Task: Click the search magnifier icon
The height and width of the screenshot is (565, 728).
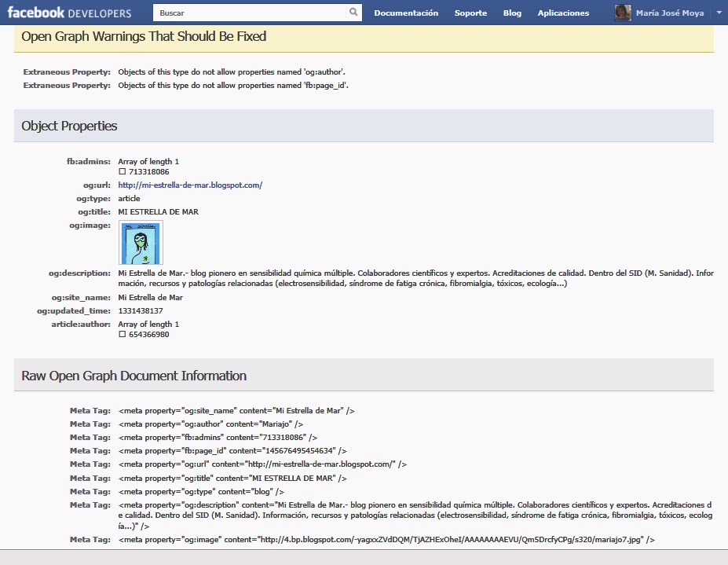Action: coord(353,13)
